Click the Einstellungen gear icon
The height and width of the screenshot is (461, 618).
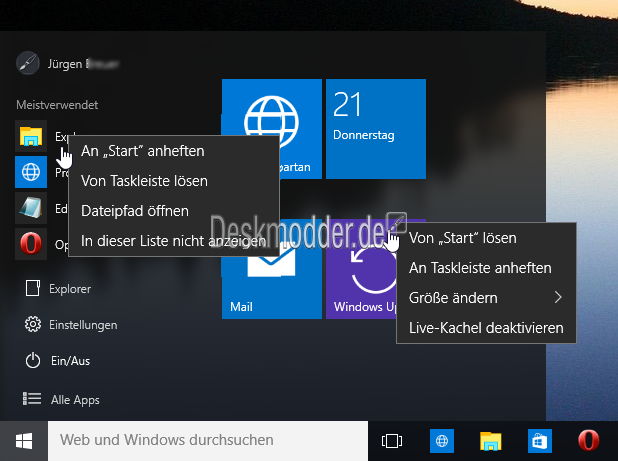[33, 324]
